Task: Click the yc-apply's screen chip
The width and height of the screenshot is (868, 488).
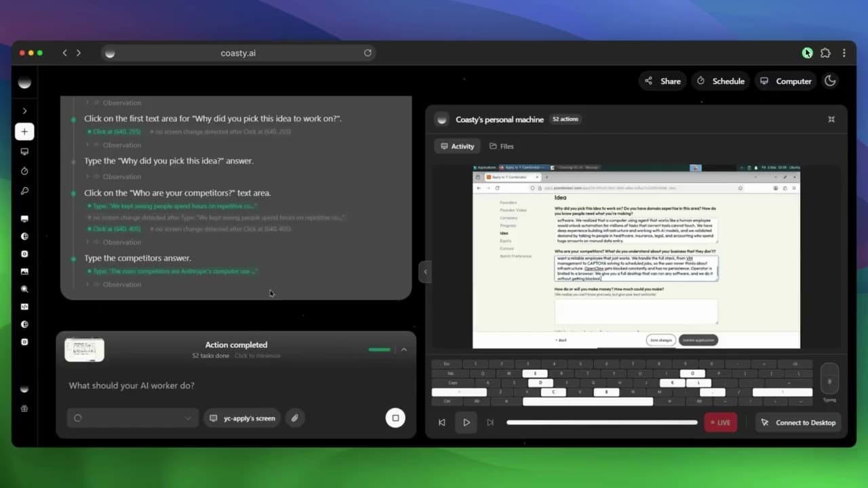Action: pos(241,418)
